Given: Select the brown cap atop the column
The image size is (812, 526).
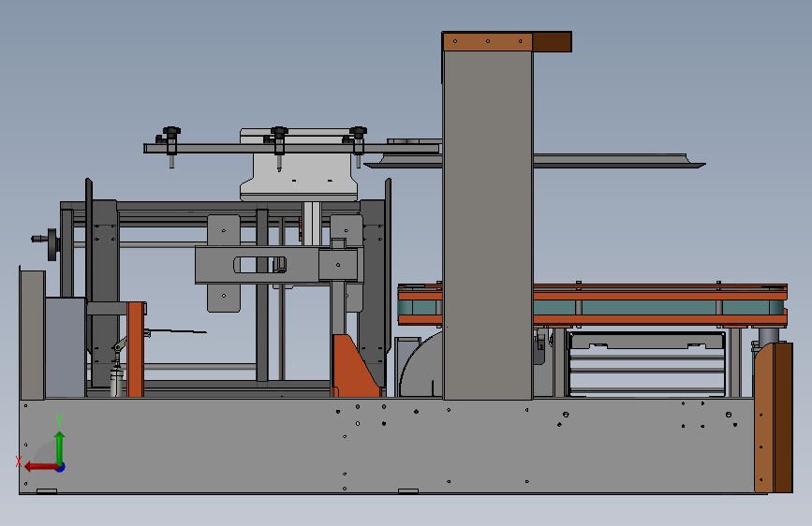Looking at the screenshot, I should (507, 41).
